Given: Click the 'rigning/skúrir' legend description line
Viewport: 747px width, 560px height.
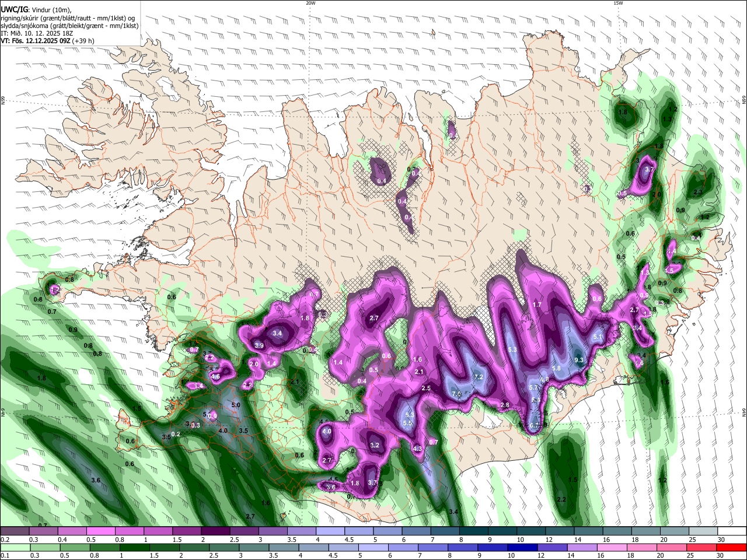Looking at the screenshot, I should pos(68,18).
